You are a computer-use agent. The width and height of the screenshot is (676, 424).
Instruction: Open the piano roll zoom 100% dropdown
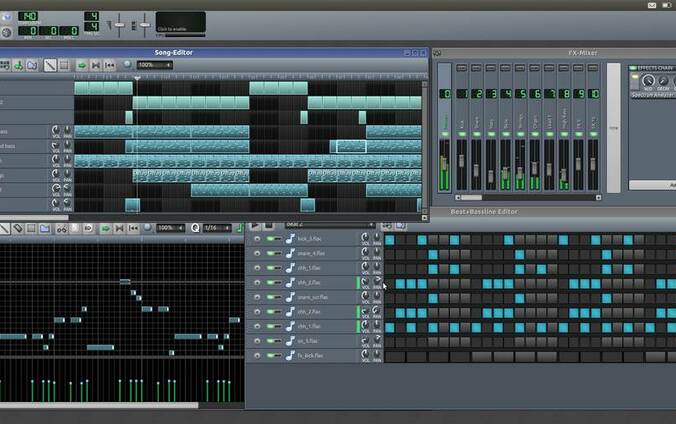pos(170,228)
